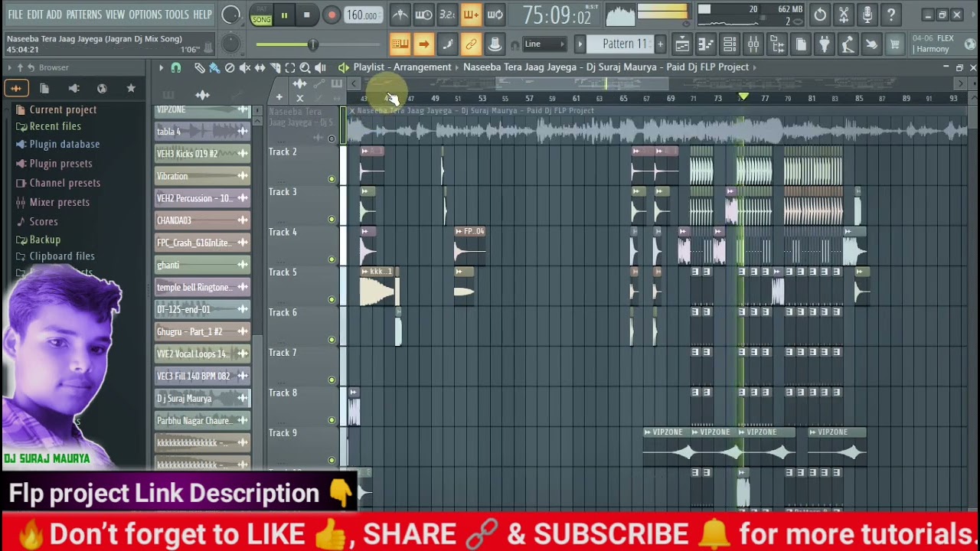The height and width of the screenshot is (551, 980).
Task: Open the TOOLS menu
Action: pyautogui.click(x=177, y=15)
